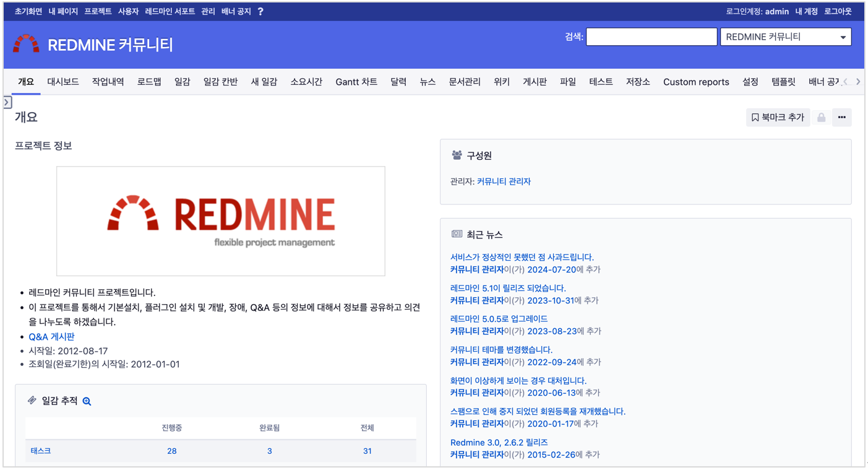Open the 달력 tab
This screenshot has width=868, height=470.
[x=398, y=82]
